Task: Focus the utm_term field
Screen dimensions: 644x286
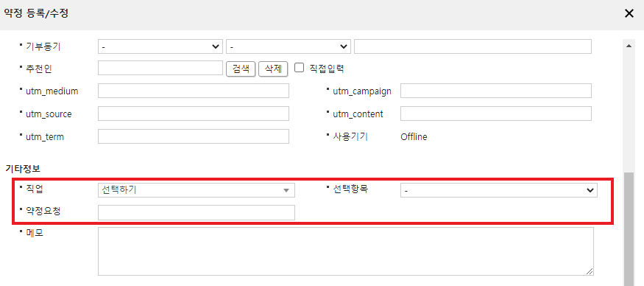Action: click(194, 136)
